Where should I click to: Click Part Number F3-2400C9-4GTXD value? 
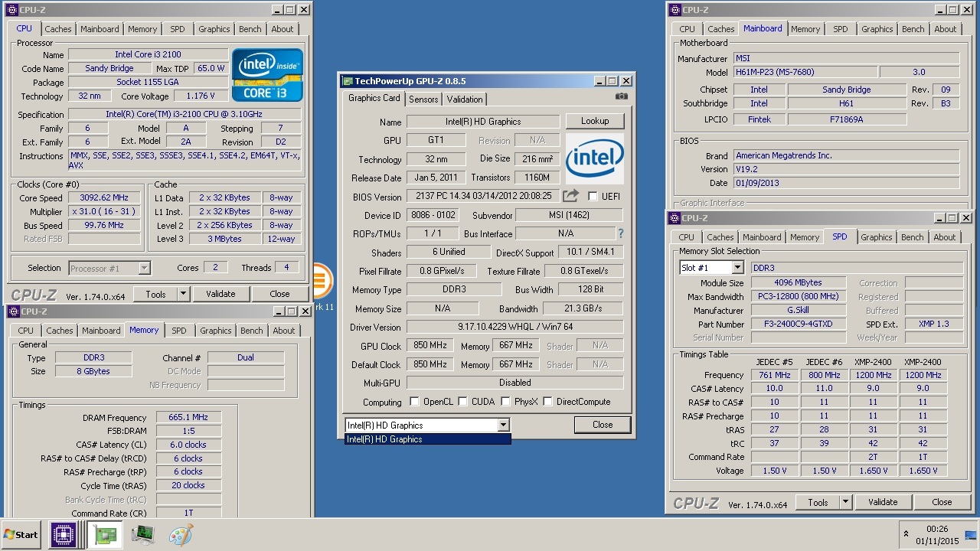click(x=797, y=324)
